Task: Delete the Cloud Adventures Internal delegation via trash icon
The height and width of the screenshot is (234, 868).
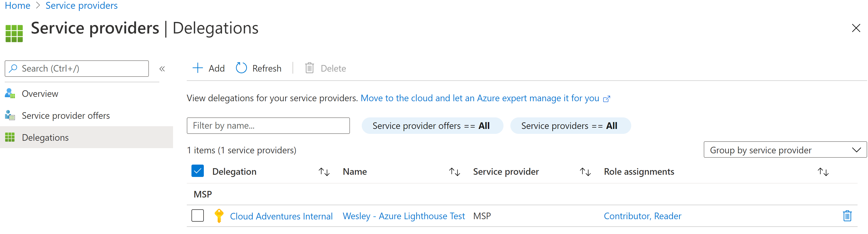Action: [847, 216]
